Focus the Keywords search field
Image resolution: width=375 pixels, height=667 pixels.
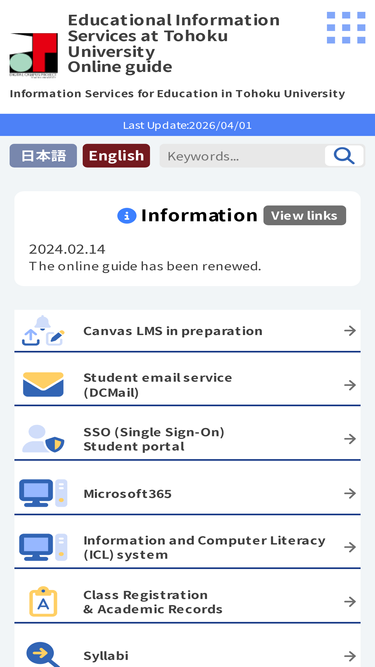coord(242,156)
